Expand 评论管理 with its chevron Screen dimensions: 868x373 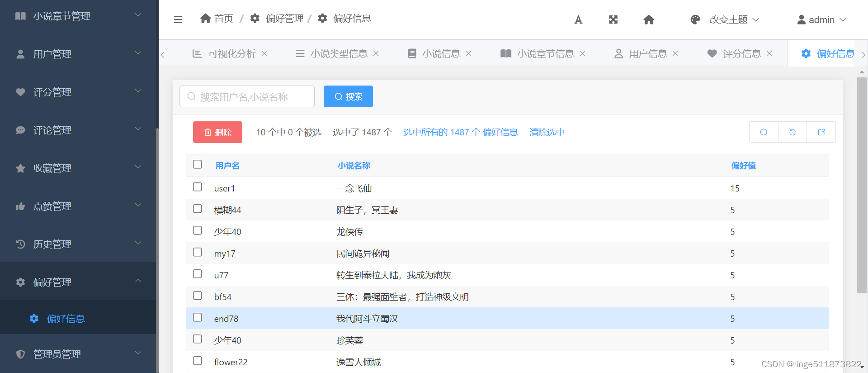point(138,129)
